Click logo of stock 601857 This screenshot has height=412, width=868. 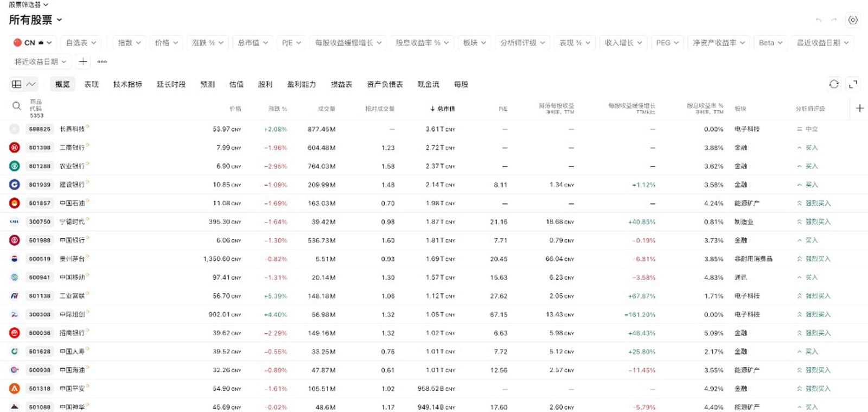pyautogui.click(x=15, y=203)
